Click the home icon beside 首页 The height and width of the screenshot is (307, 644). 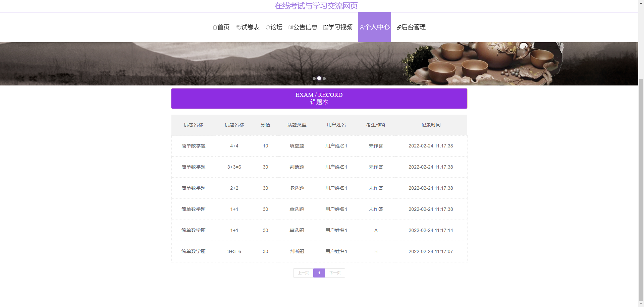215,27
